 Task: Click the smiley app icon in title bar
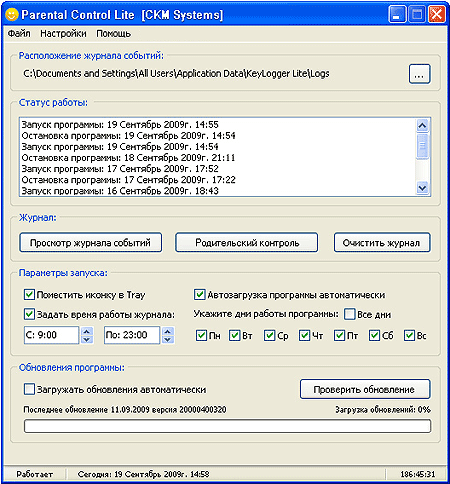pos(12,15)
